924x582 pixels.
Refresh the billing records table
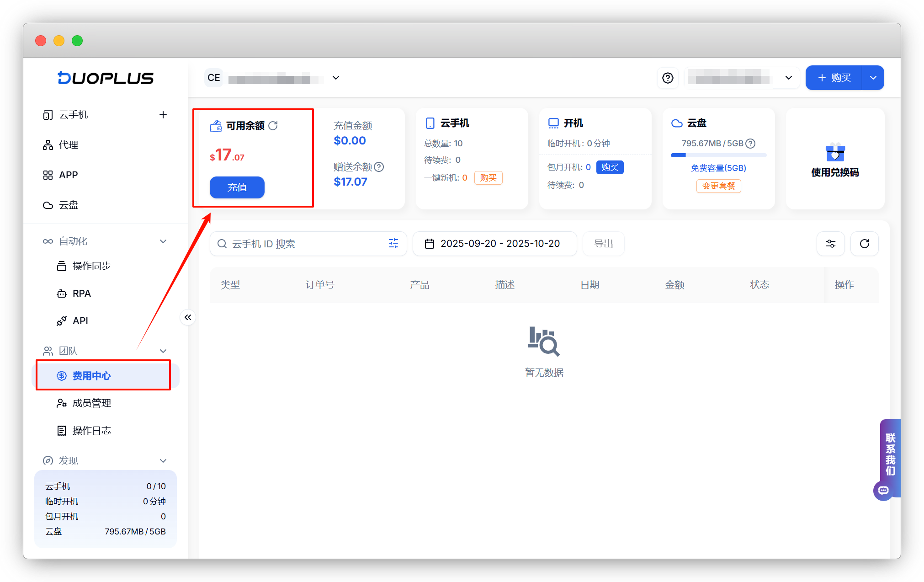[x=864, y=244]
